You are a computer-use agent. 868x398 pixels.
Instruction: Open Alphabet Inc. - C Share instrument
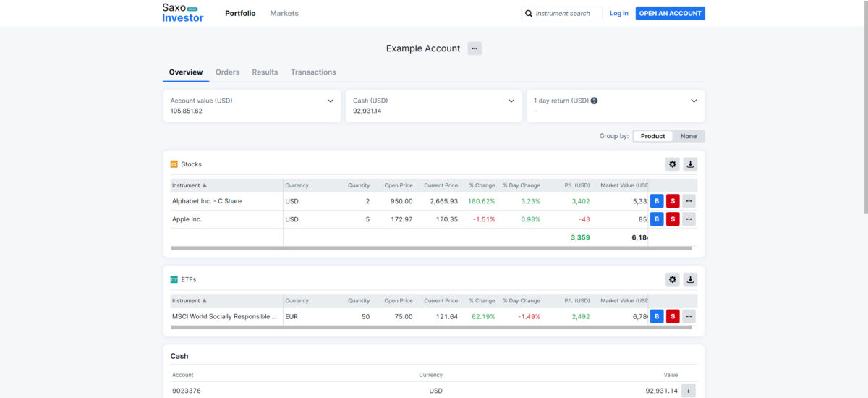pyautogui.click(x=207, y=201)
